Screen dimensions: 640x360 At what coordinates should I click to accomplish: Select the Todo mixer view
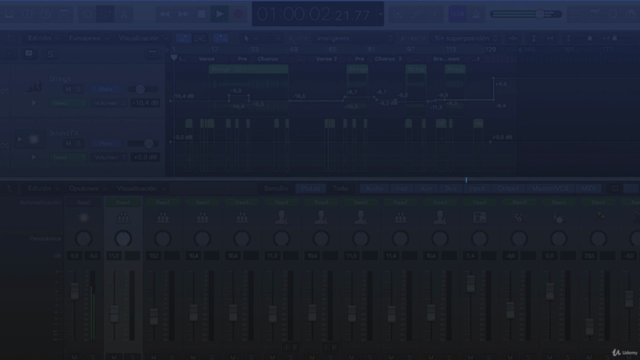coord(341,189)
